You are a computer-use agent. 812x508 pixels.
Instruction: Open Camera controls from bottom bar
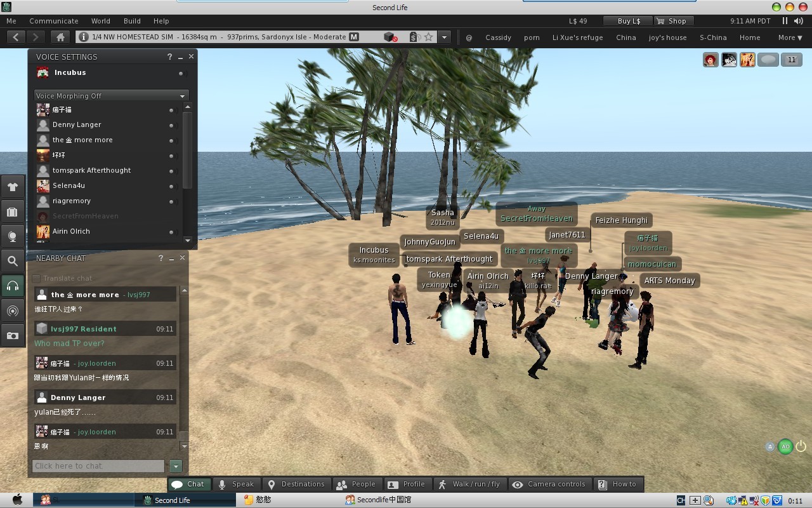pyautogui.click(x=550, y=484)
